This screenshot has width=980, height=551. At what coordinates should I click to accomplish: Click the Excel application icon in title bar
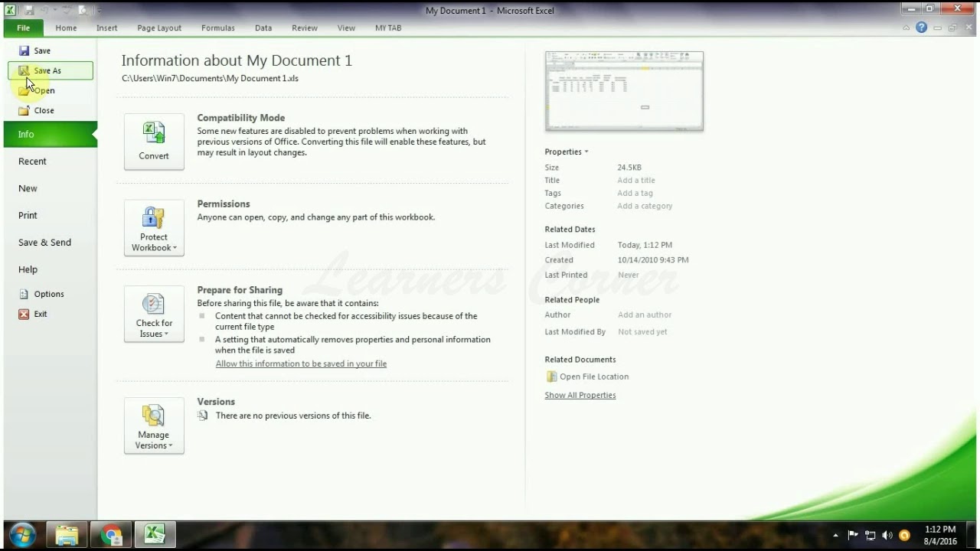(x=11, y=10)
